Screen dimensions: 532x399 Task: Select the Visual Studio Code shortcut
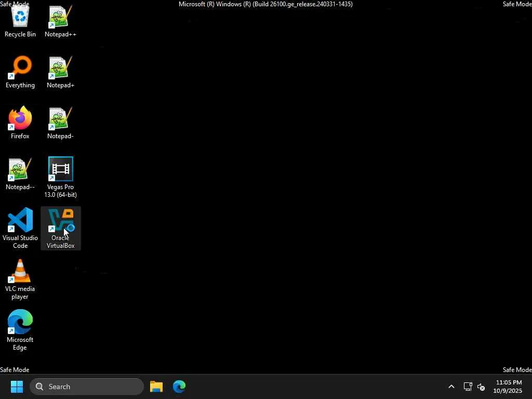pyautogui.click(x=20, y=228)
